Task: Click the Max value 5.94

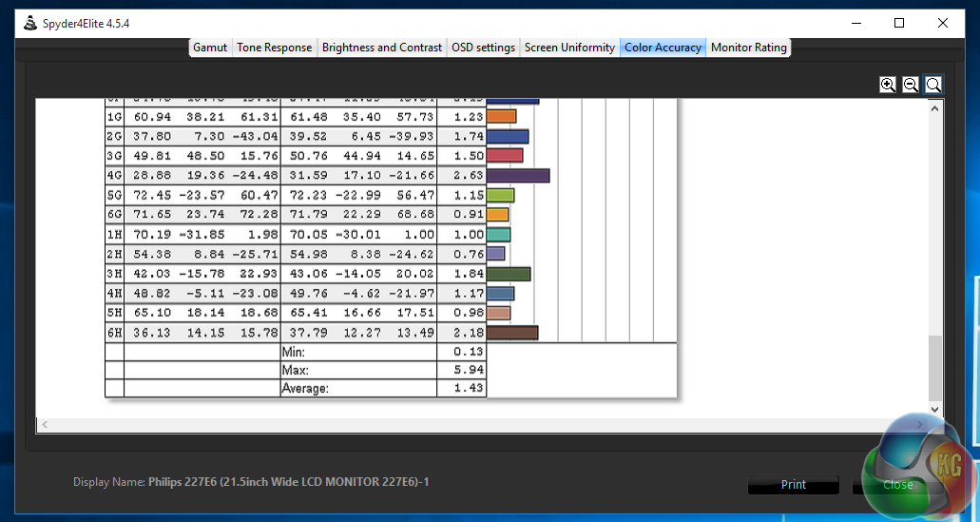Action: pyautogui.click(x=469, y=370)
